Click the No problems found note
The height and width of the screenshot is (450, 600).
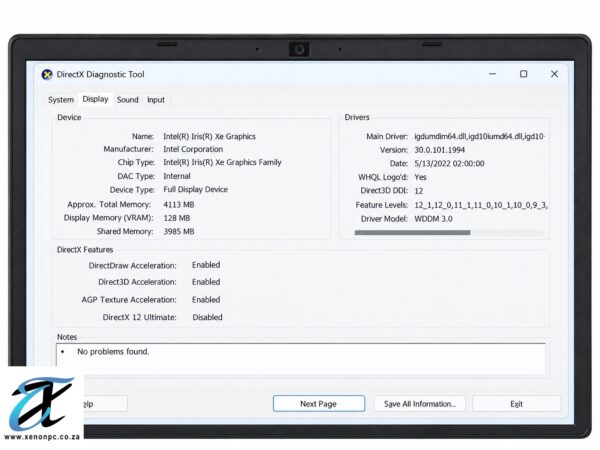pos(113,352)
